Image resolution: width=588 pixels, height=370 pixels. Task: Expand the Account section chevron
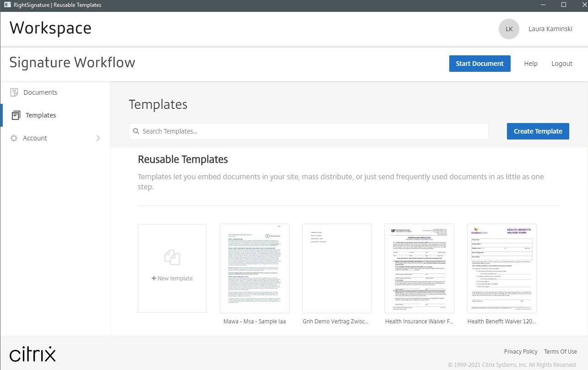point(98,138)
